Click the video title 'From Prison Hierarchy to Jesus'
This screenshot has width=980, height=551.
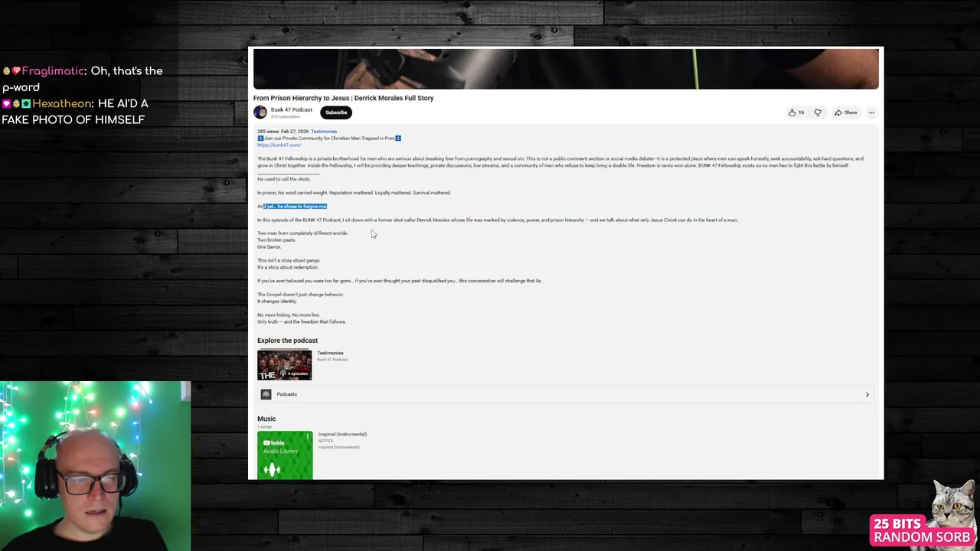[344, 98]
